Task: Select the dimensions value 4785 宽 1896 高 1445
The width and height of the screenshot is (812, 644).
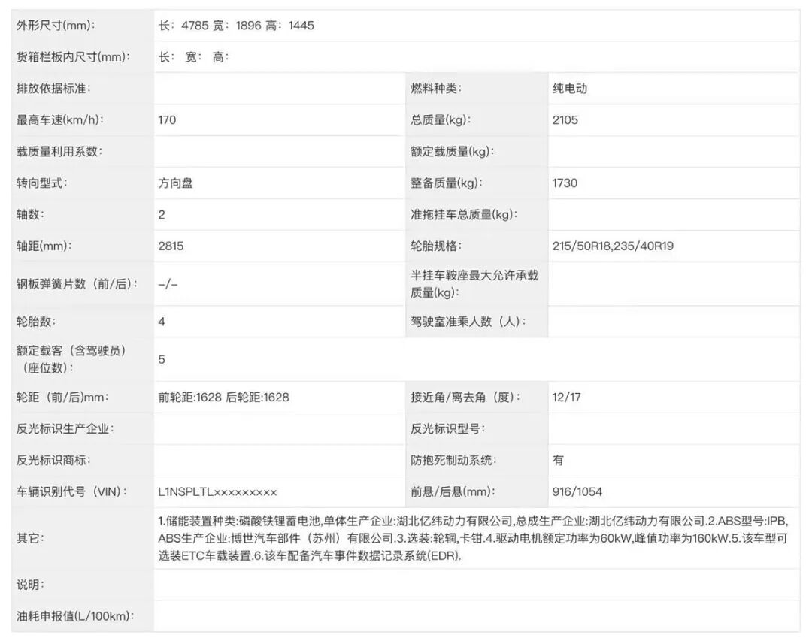Action: [241, 25]
